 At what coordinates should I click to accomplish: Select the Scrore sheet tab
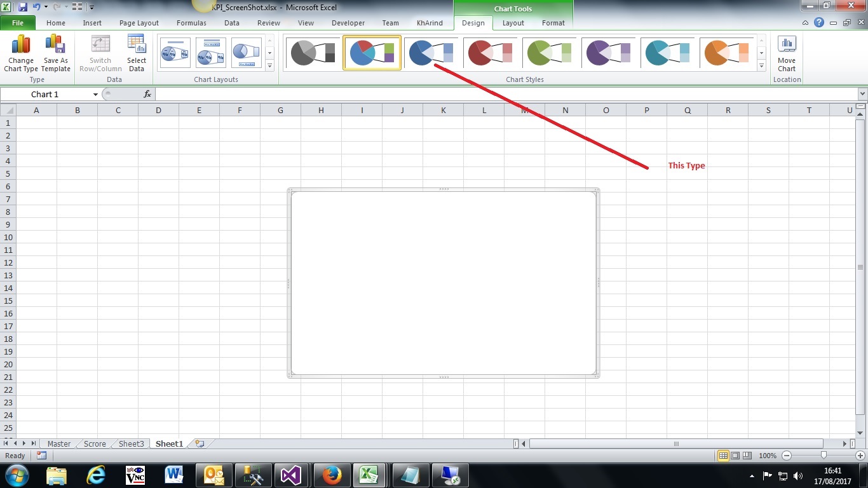tap(95, 444)
